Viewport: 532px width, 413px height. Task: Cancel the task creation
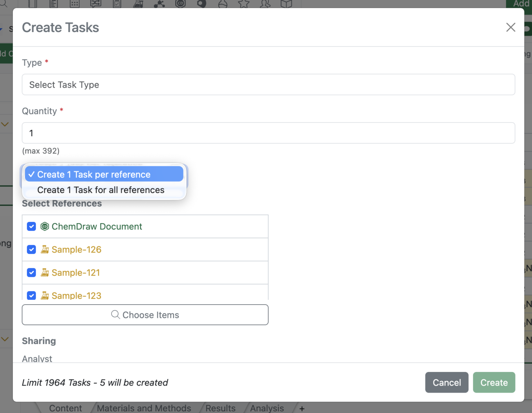pyautogui.click(x=446, y=382)
